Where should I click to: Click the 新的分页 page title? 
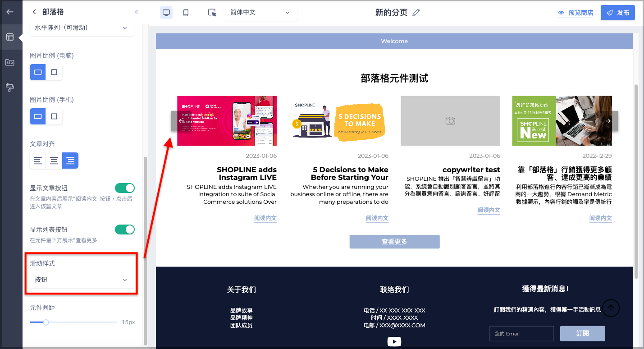point(391,13)
